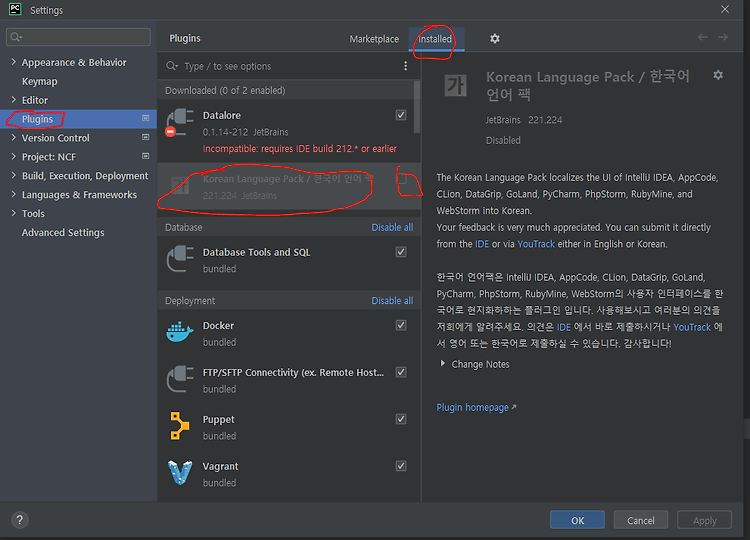Focus the 'Type / to see options' plugin search
The height and width of the screenshot is (540, 750).
(x=289, y=66)
